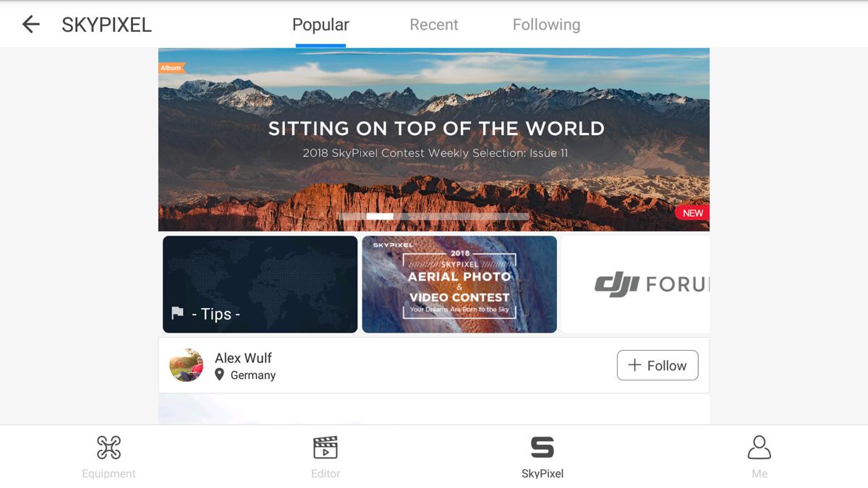Open the Tips world map card

(x=260, y=284)
